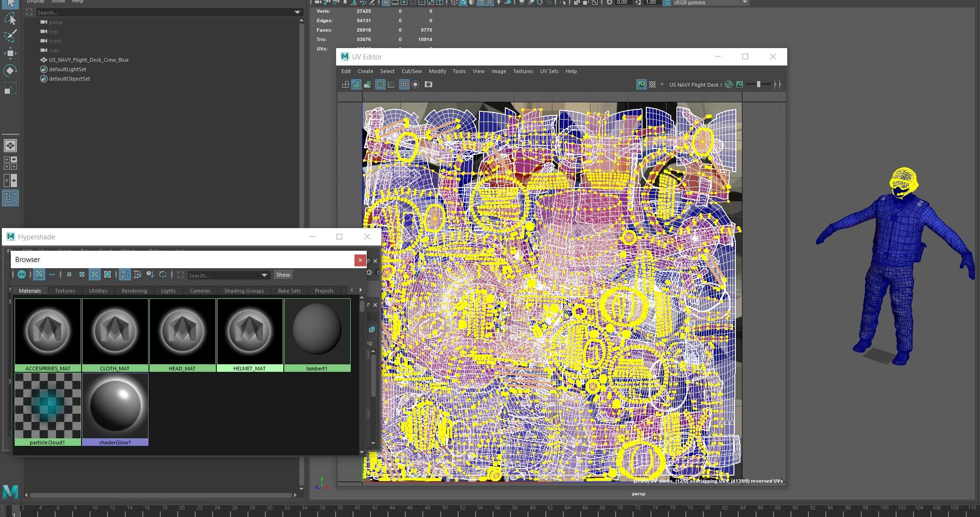Toggle texture image display in UV Editor
The width and height of the screenshot is (980, 517).
tap(641, 84)
